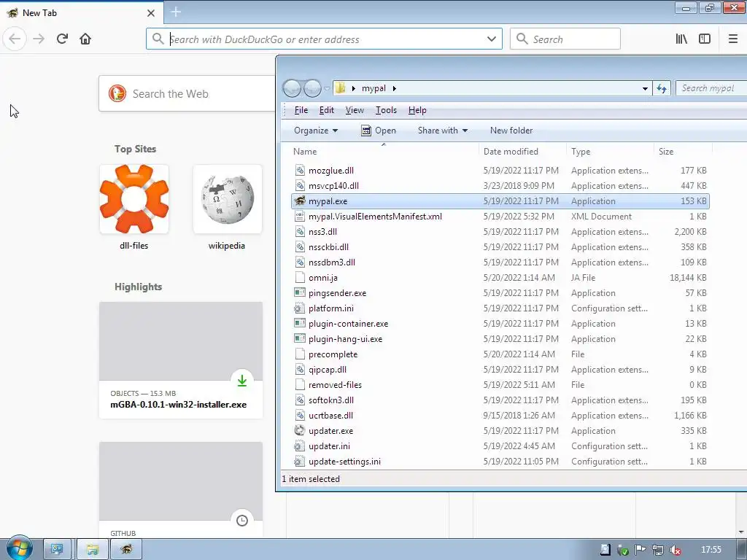Select the removed-files entry
Screen dimensions: 747x560
[x=500, y=385]
